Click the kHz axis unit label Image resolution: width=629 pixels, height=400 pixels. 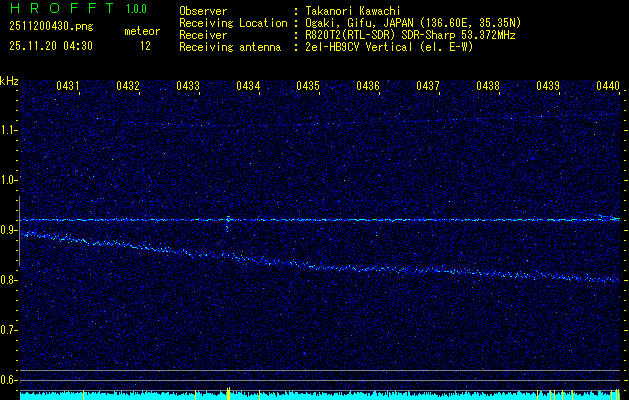10,80
